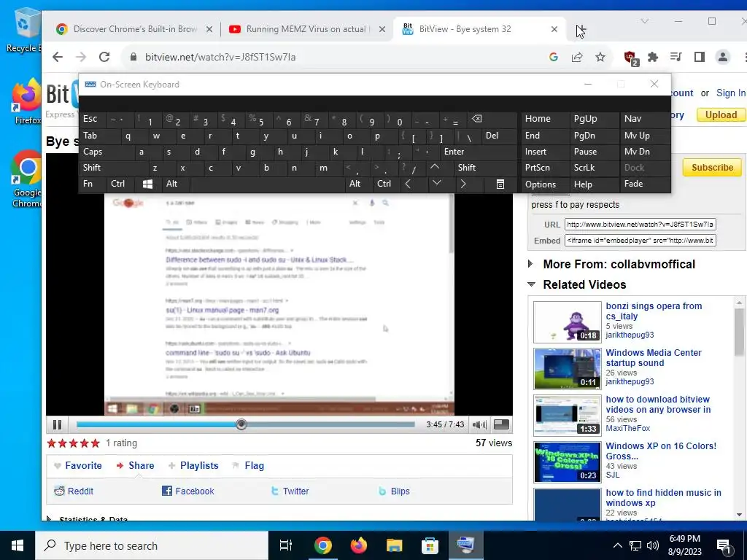Open the notification center icon
The width and height of the screenshot is (747, 560).
coord(724,545)
